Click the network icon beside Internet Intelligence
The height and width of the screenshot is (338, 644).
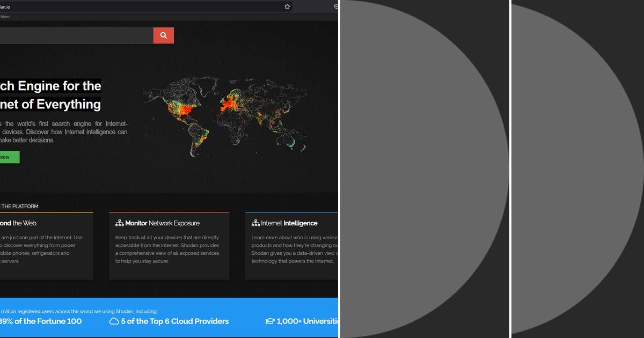tap(255, 223)
